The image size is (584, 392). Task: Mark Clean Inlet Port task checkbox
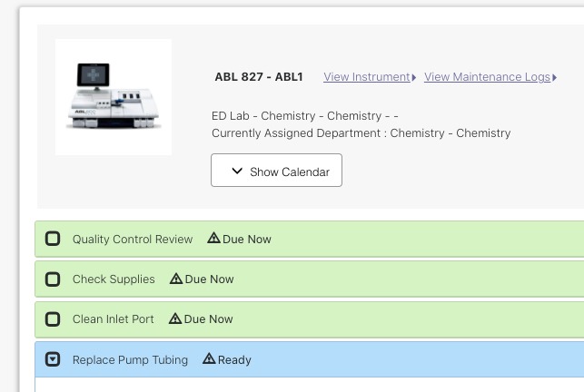pyautogui.click(x=53, y=319)
